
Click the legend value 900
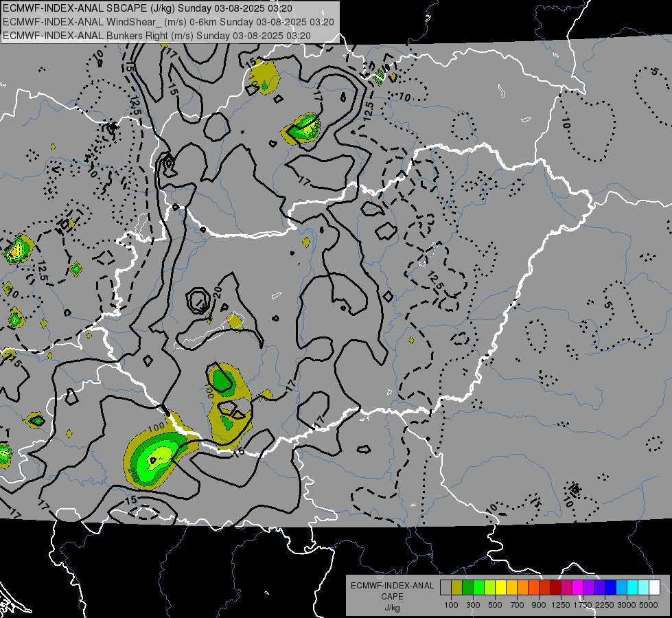539,605
